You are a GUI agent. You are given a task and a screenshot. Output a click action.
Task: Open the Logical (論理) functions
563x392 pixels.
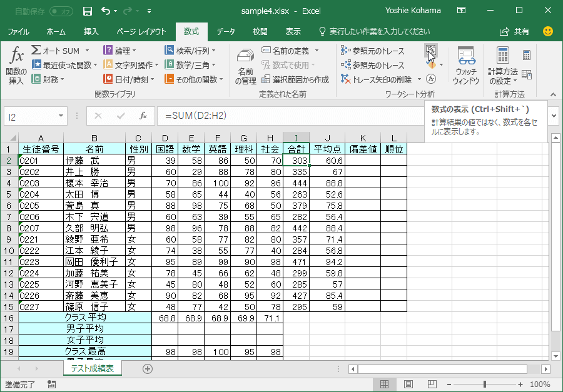pyautogui.click(x=119, y=51)
